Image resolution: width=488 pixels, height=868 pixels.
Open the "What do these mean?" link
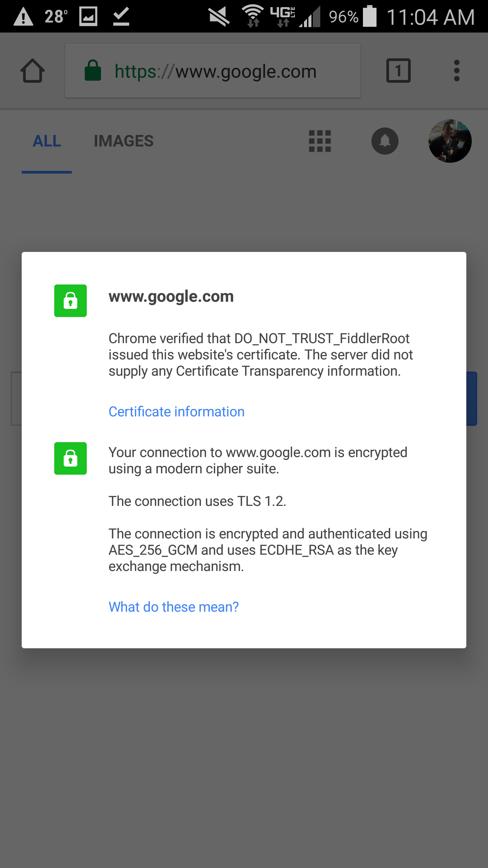coord(174,607)
